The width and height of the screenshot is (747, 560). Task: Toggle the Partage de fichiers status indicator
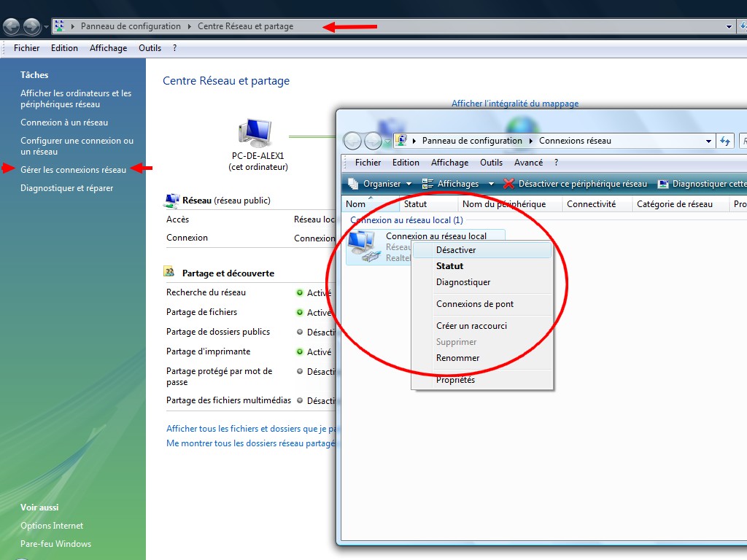[x=299, y=312]
